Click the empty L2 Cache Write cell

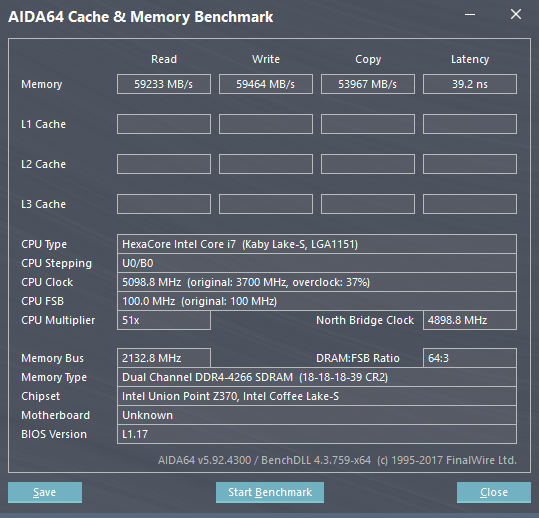point(266,164)
